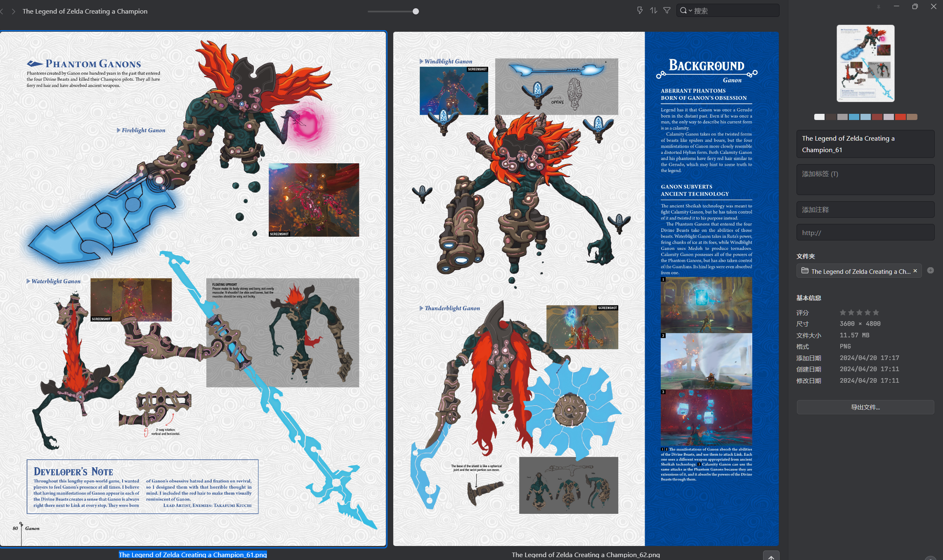
Task: Expand the search scope dropdown arrow
Action: coord(690,11)
